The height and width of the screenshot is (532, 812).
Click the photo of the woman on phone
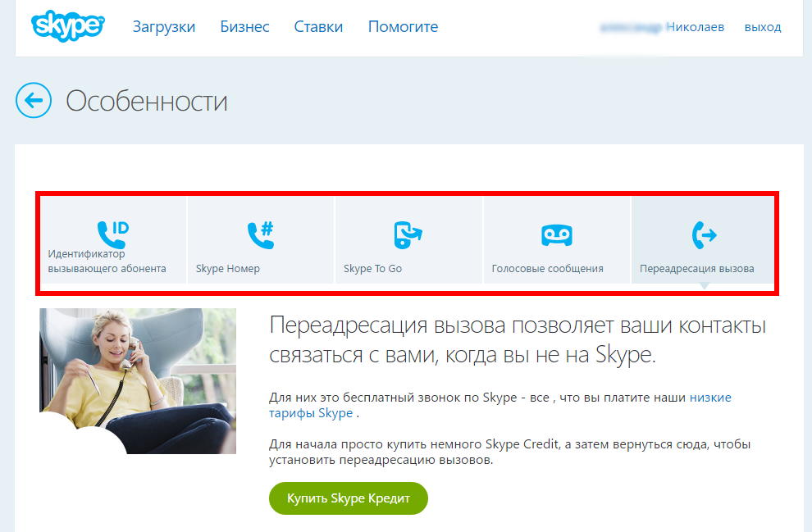point(138,380)
